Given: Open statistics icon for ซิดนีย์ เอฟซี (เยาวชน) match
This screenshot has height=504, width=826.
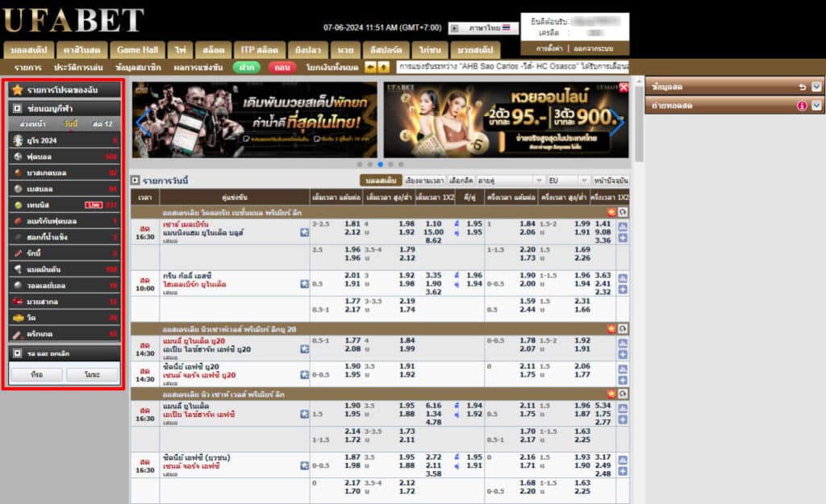Looking at the screenshot, I should [x=623, y=460].
